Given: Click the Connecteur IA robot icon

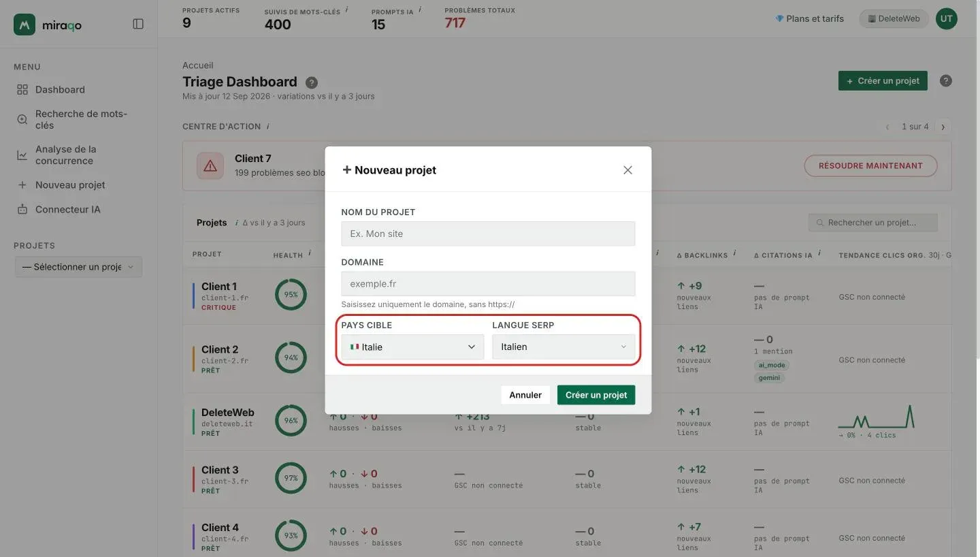Looking at the screenshot, I should (x=22, y=210).
